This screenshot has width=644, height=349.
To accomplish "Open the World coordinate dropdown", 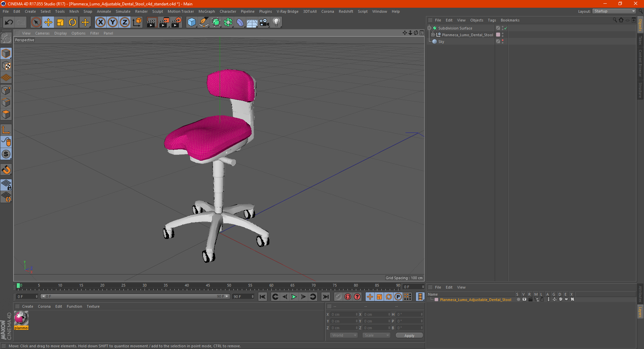I will point(344,335).
